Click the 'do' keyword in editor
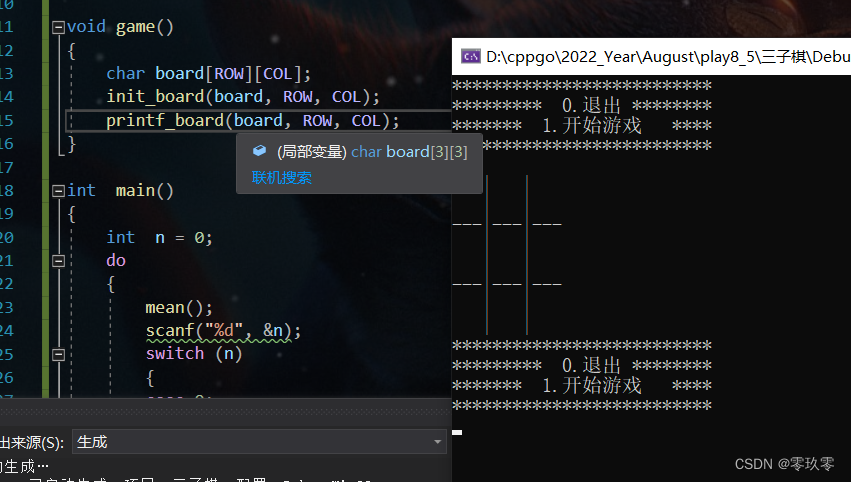The height and width of the screenshot is (482, 851). point(116,261)
